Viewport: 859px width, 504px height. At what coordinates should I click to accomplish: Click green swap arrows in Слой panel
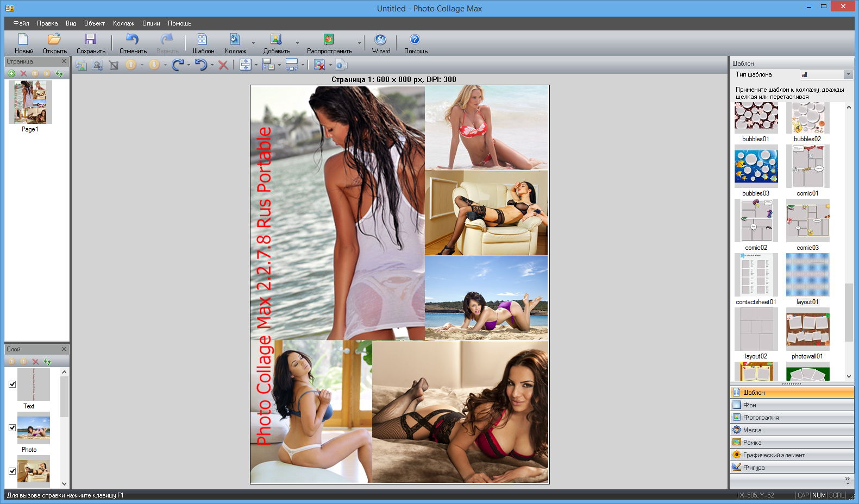pos(47,361)
